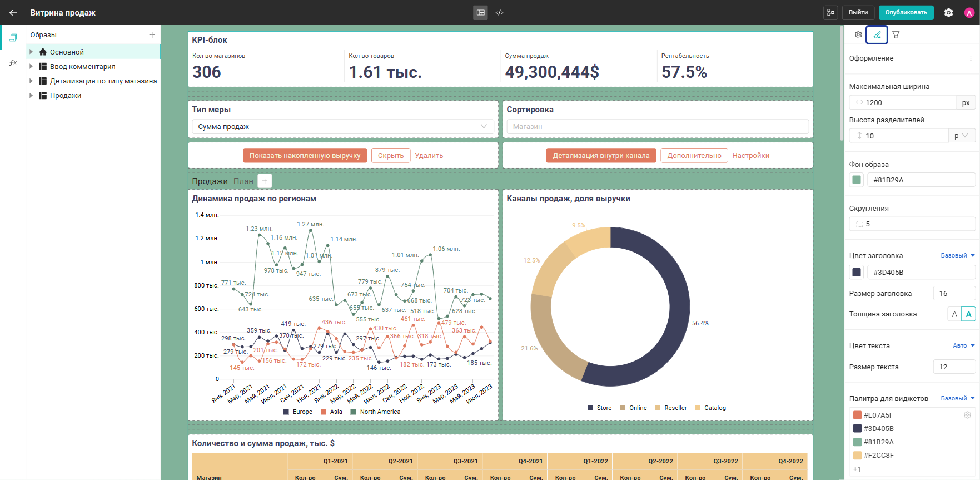Click Показать накопленную выручку
The width and height of the screenshot is (980, 480).
point(305,156)
